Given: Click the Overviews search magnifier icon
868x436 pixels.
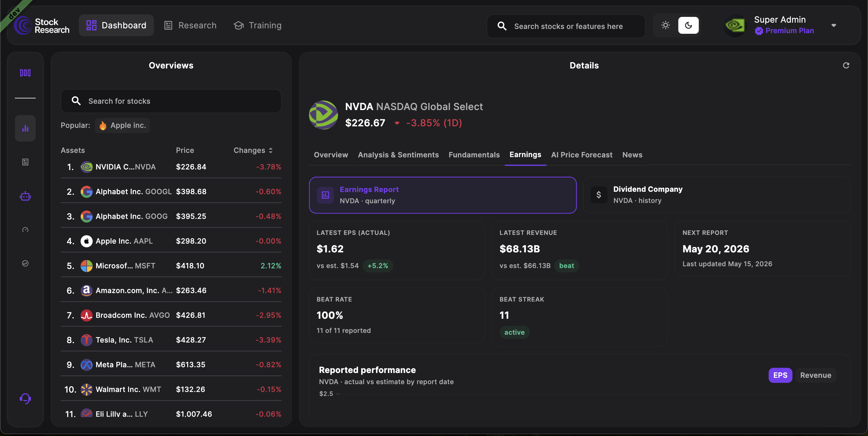Looking at the screenshot, I should tap(76, 101).
